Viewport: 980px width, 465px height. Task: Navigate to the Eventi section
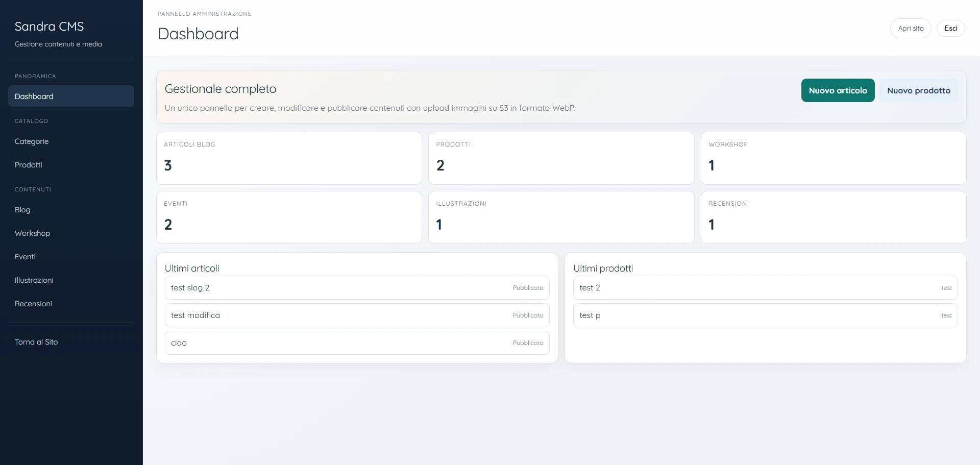[25, 257]
